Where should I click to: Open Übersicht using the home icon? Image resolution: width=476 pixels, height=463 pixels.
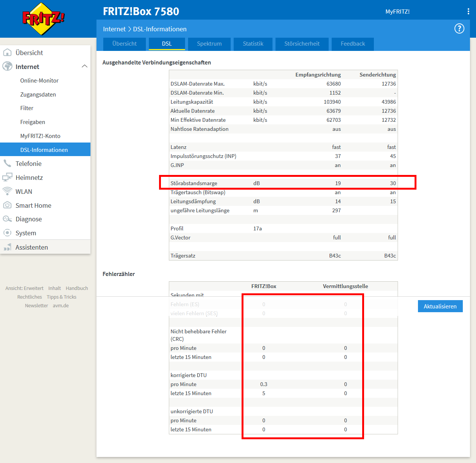tap(8, 52)
